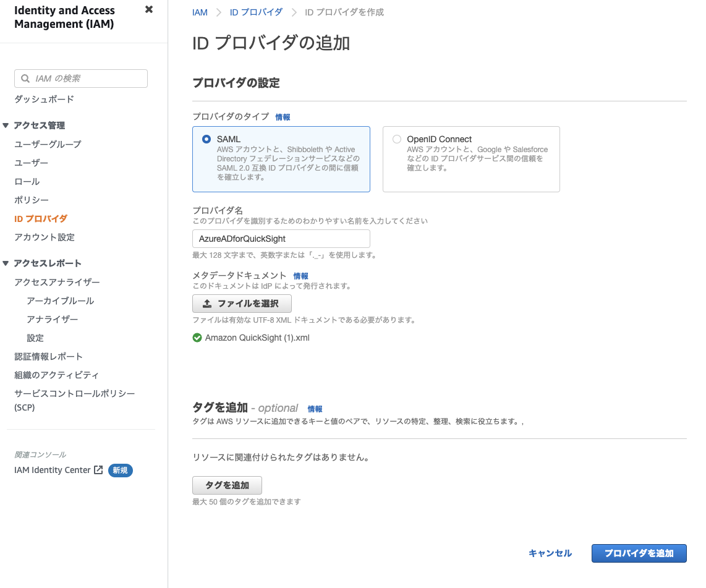Open ロール in the sidebar

click(27, 181)
